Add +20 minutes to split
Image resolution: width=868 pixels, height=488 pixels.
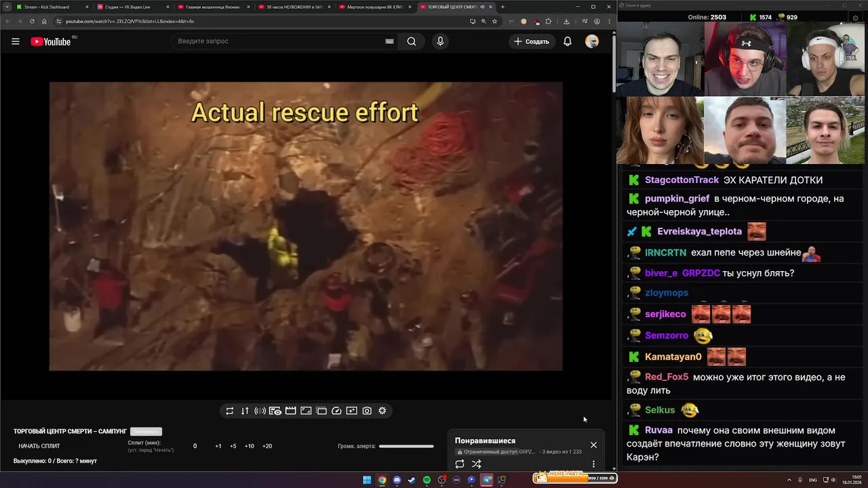(267, 446)
